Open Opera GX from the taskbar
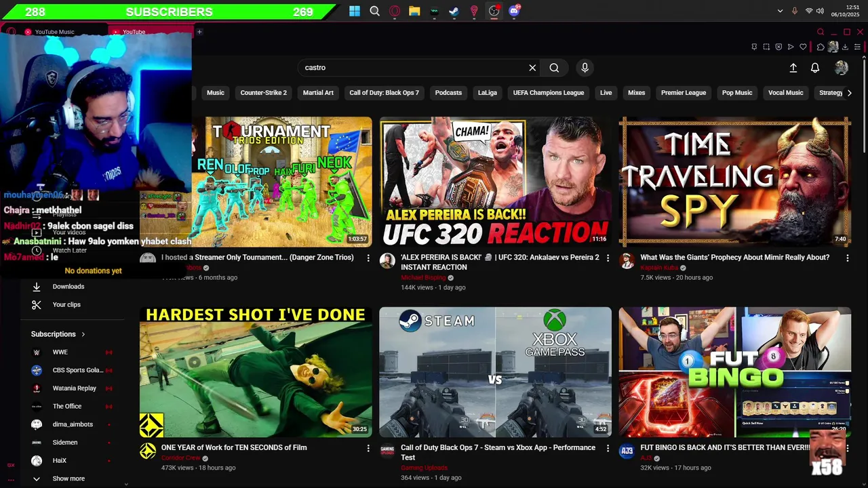Image resolution: width=868 pixels, height=488 pixels. [x=395, y=11]
